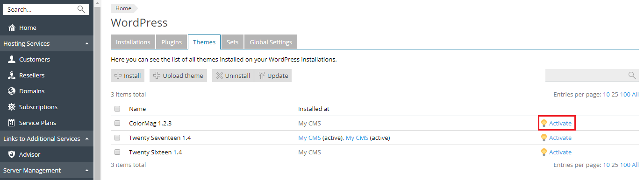The image size is (644, 180).
Task: Click the Install button
Action: point(128,76)
